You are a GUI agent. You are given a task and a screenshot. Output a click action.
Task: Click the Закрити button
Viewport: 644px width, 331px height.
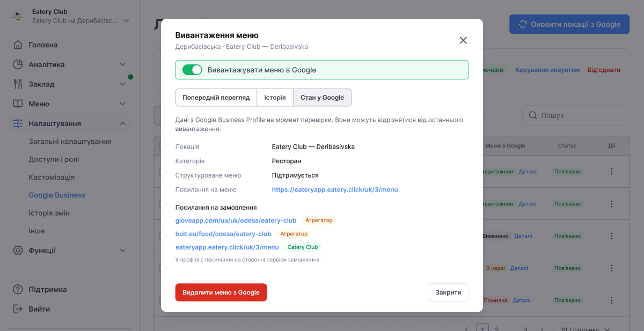[448, 292]
